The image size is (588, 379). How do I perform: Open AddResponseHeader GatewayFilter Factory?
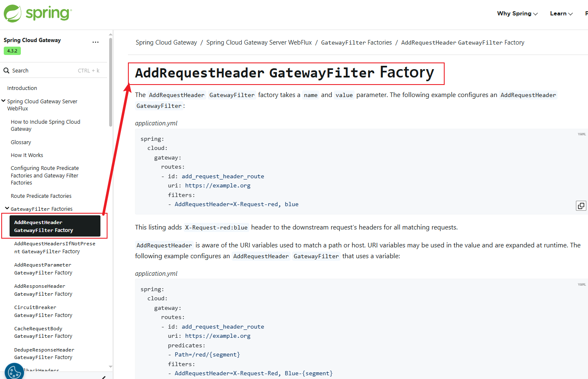click(43, 290)
